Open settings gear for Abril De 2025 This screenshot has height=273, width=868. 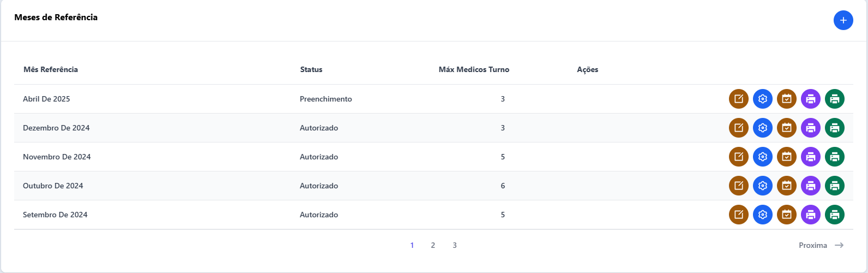pyautogui.click(x=763, y=99)
